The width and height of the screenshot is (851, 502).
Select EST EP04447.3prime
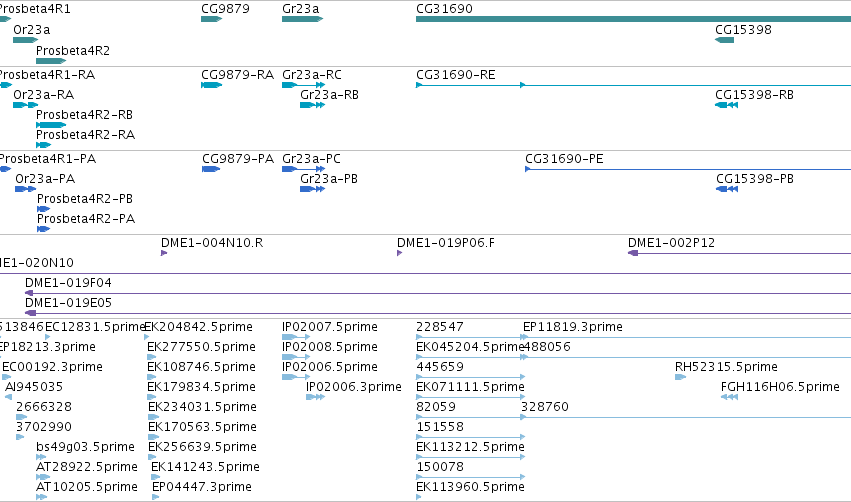[201, 487]
